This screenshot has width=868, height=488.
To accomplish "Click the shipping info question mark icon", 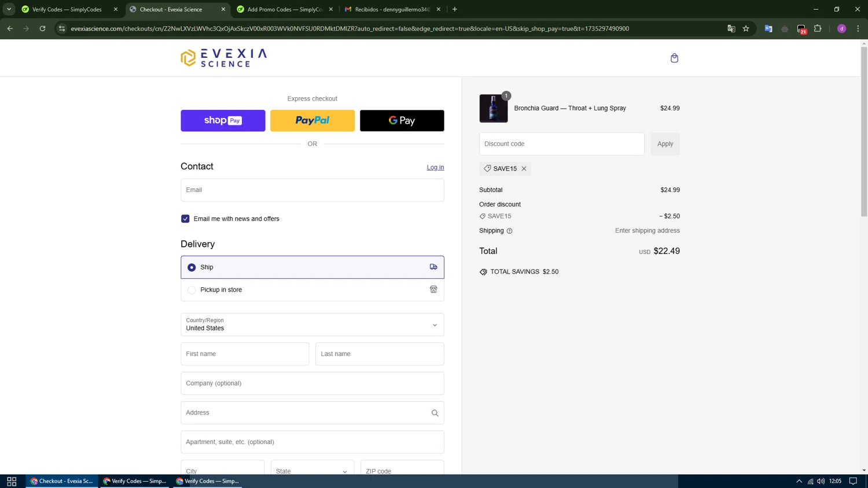I will [x=509, y=231].
